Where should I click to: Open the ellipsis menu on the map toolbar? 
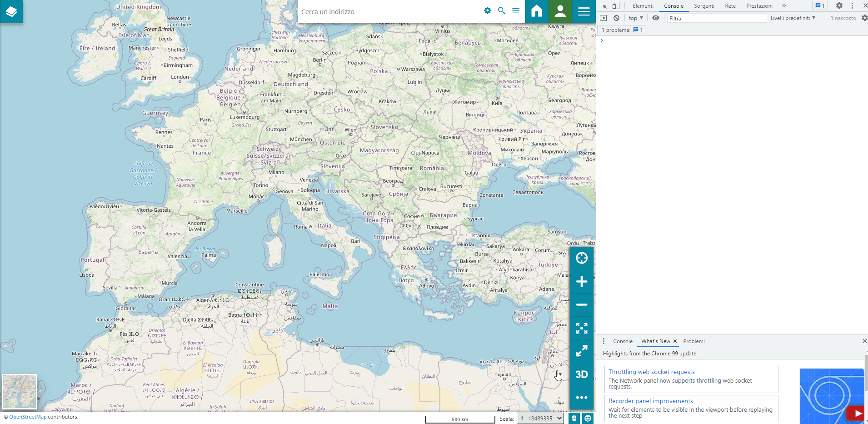(582, 397)
